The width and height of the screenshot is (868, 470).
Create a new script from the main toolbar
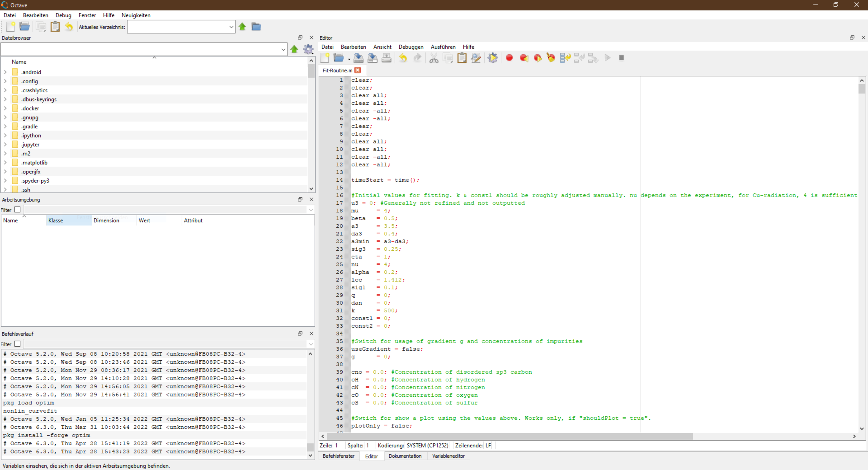pos(10,27)
